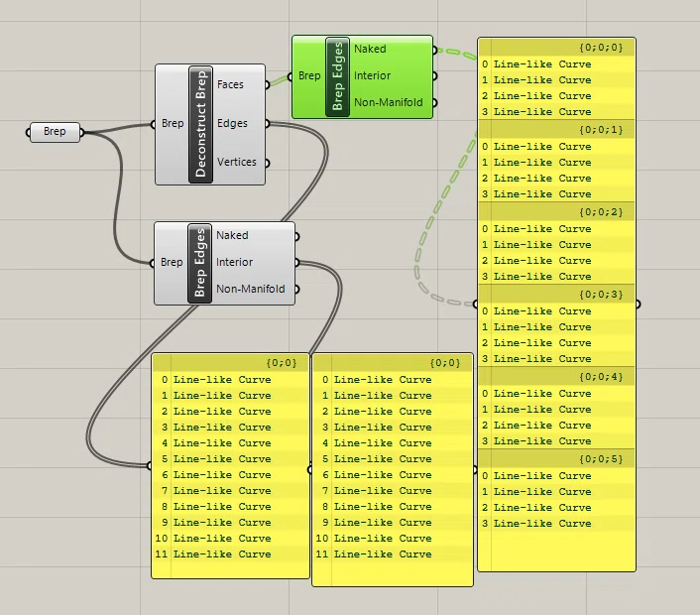Click Edges output of Deconstruct Brep
This screenshot has width=700, height=615.
pyautogui.click(x=232, y=123)
